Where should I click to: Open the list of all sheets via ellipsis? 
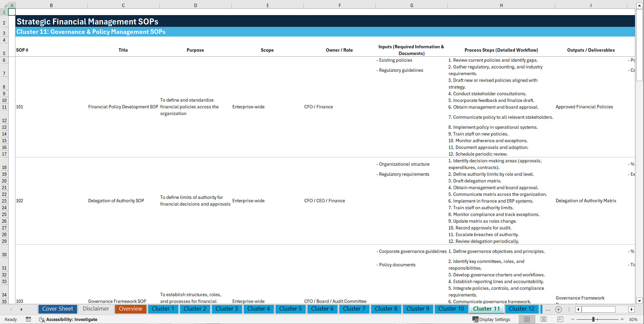(x=548, y=309)
